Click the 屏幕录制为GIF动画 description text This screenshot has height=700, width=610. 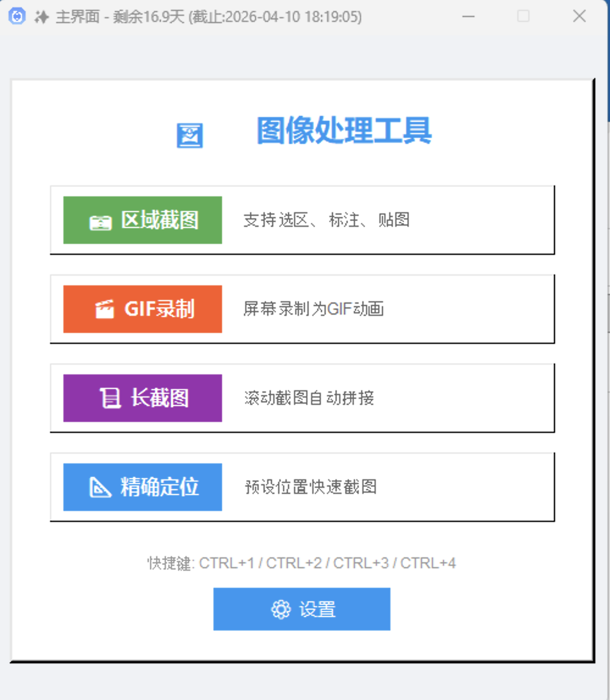tap(314, 309)
